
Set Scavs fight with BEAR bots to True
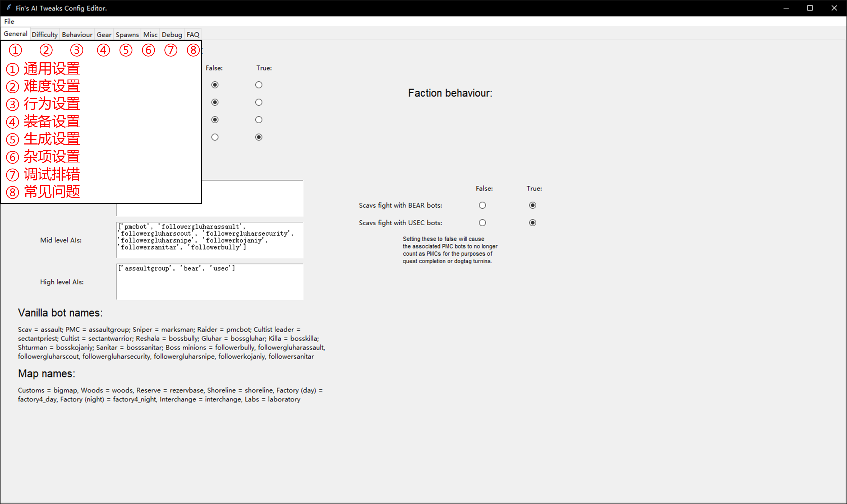pos(533,205)
